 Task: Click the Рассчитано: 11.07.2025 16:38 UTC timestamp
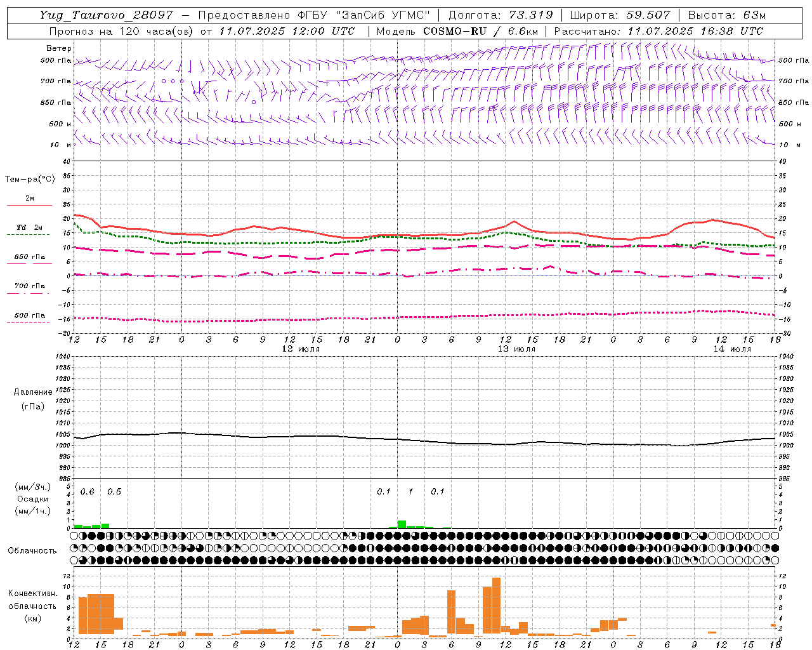tap(658, 31)
